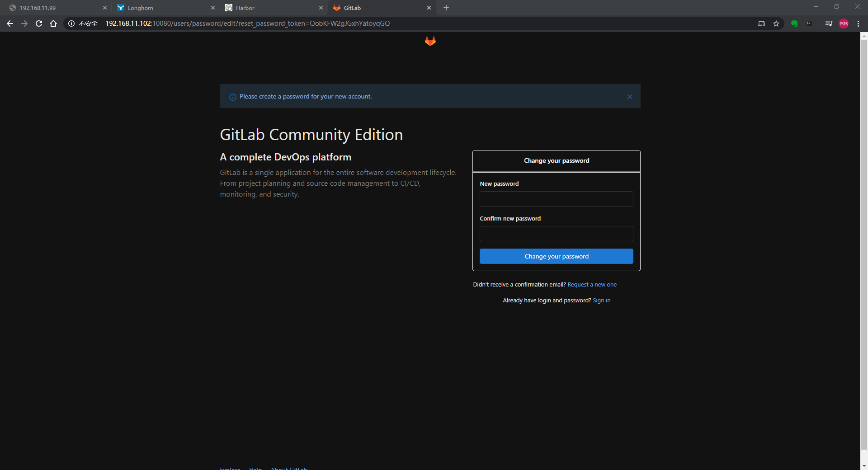The height and width of the screenshot is (470, 868).
Task: Submit with the blue Change your password button
Action: pyautogui.click(x=556, y=256)
